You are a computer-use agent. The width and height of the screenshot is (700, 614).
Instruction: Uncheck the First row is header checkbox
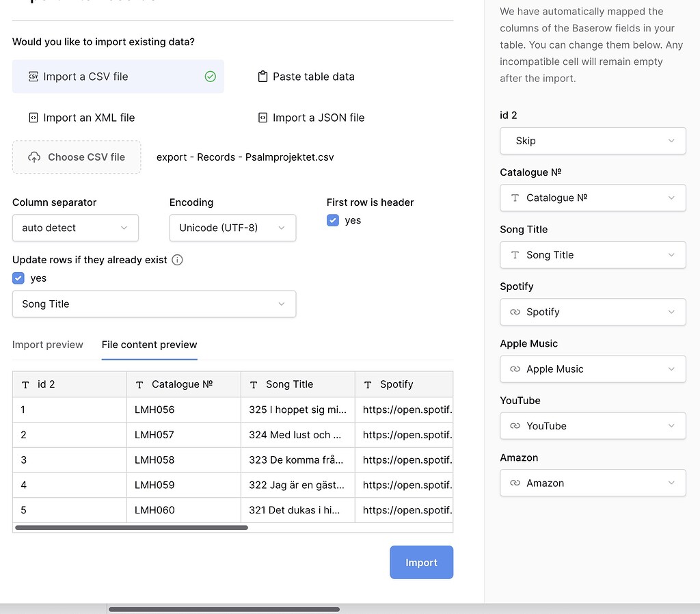click(x=332, y=220)
